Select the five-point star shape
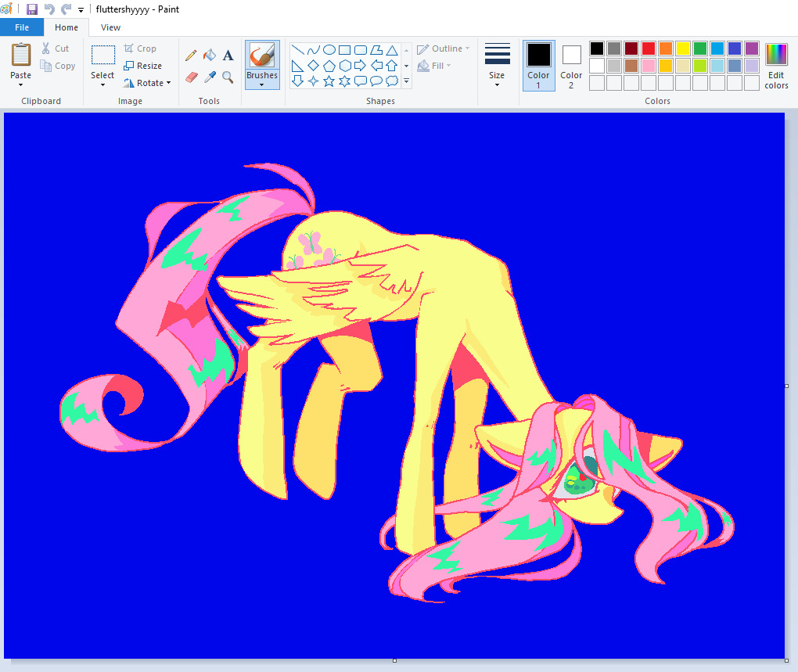 329,81
